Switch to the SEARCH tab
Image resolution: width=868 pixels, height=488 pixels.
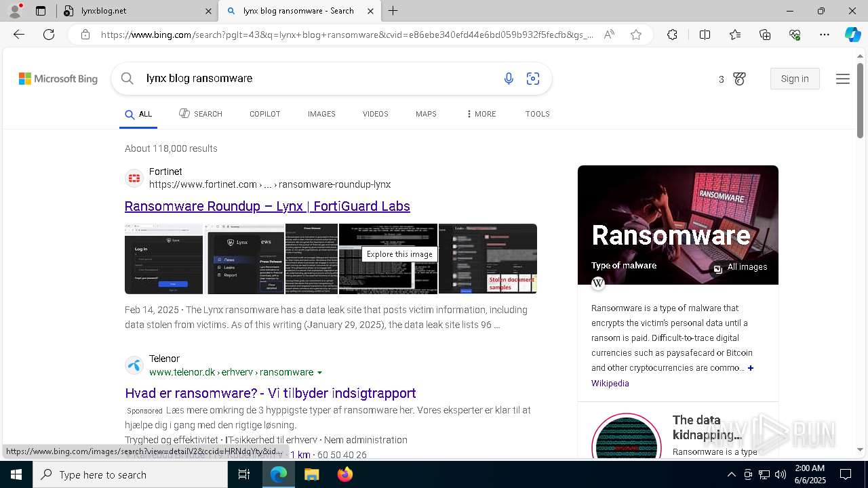[201, 114]
